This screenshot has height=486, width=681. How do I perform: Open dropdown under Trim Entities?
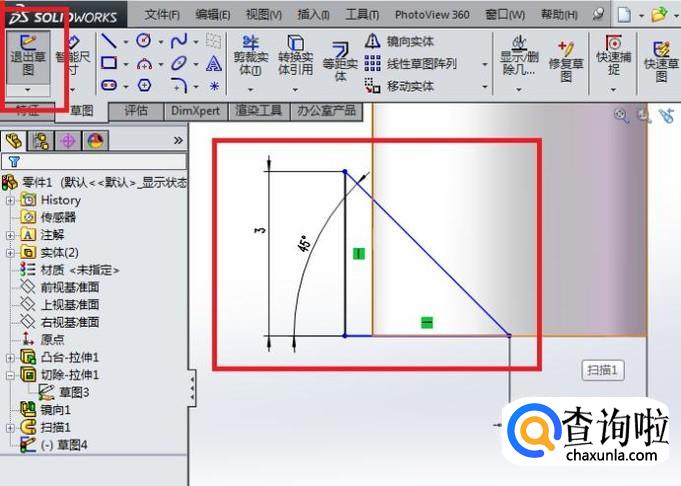[251, 90]
